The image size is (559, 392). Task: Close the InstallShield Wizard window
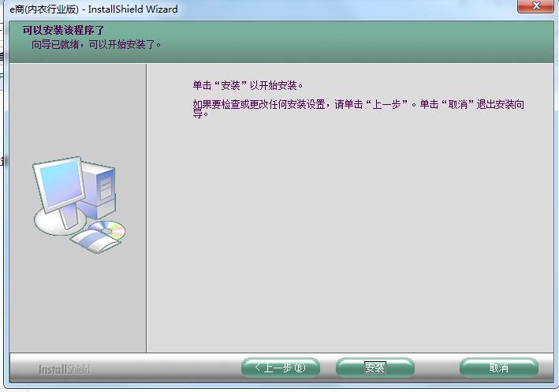535,6
